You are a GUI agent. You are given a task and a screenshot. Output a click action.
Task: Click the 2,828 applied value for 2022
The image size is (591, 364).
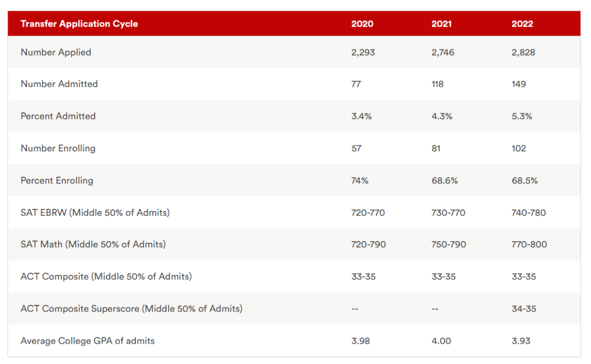click(x=523, y=52)
